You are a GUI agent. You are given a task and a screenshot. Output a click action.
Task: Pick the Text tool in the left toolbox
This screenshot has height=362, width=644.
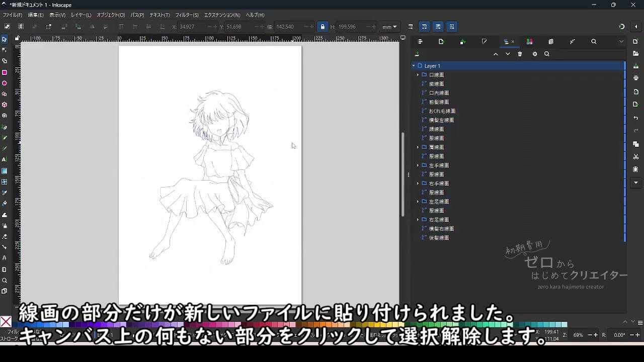[x=5, y=159]
